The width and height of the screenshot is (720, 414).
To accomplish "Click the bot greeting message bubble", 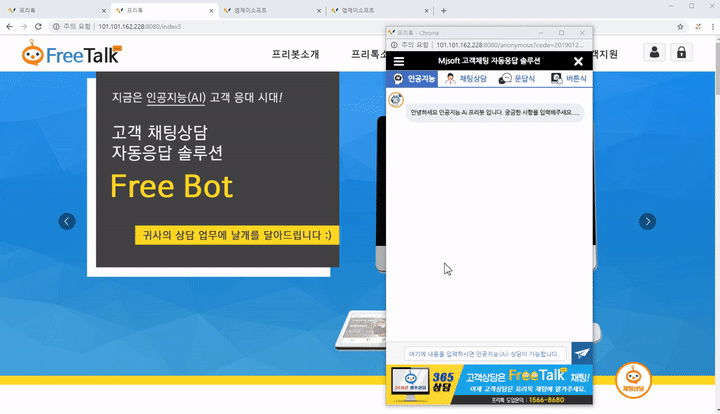I will click(x=495, y=112).
